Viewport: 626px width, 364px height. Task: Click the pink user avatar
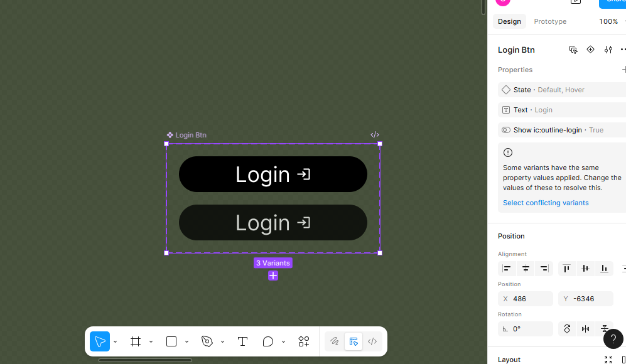tap(503, 2)
